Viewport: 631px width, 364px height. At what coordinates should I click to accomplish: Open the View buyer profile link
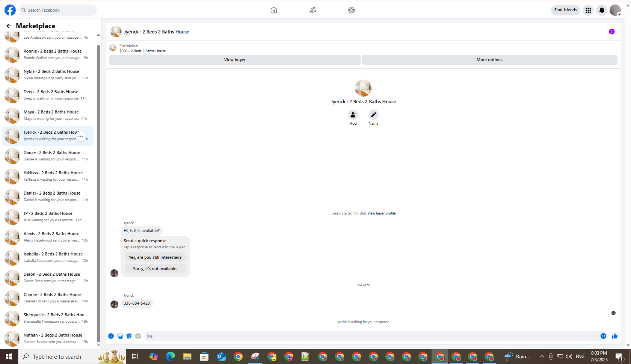[381, 213]
